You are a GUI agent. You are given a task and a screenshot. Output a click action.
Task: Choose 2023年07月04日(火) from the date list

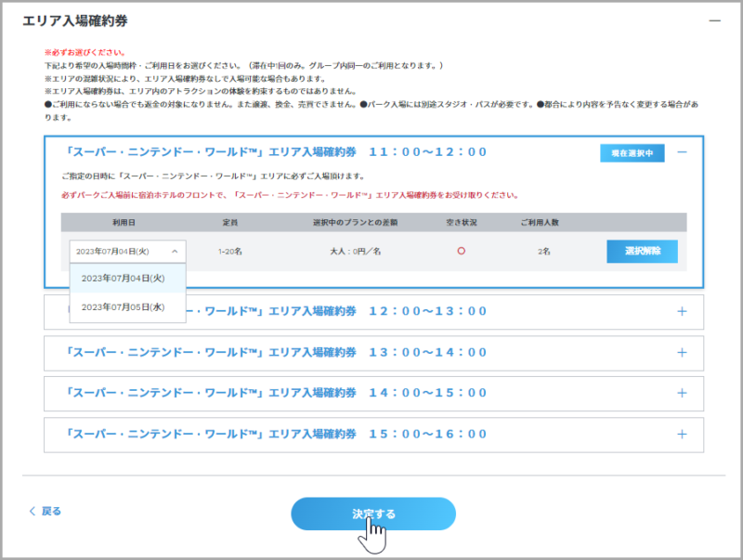[127, 278]
